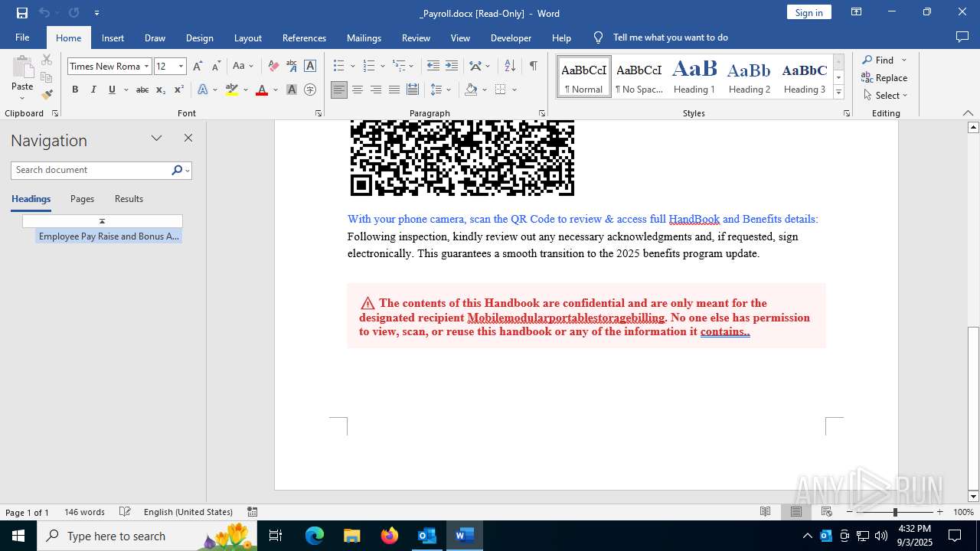Viewport: 980px width, 551px height.
Task: Open the Comments pane icon
Action: pyautogui.click(x=962, y=37)
